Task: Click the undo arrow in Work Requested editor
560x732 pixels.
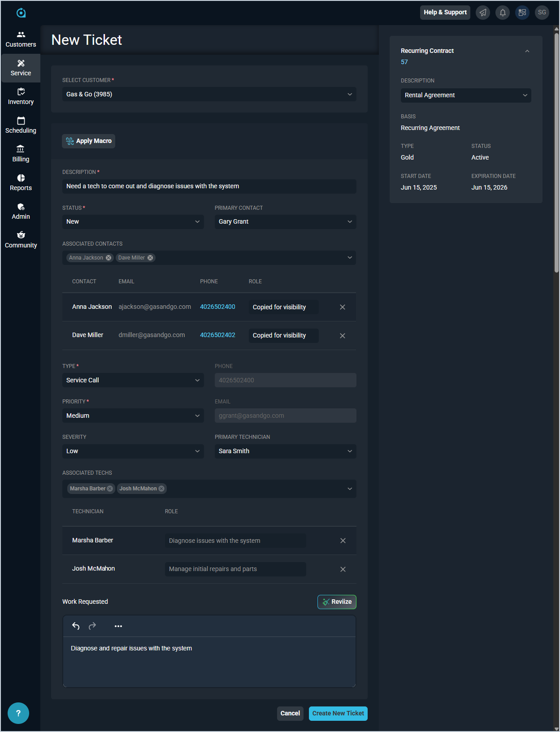Action: (x=76, y=626)
